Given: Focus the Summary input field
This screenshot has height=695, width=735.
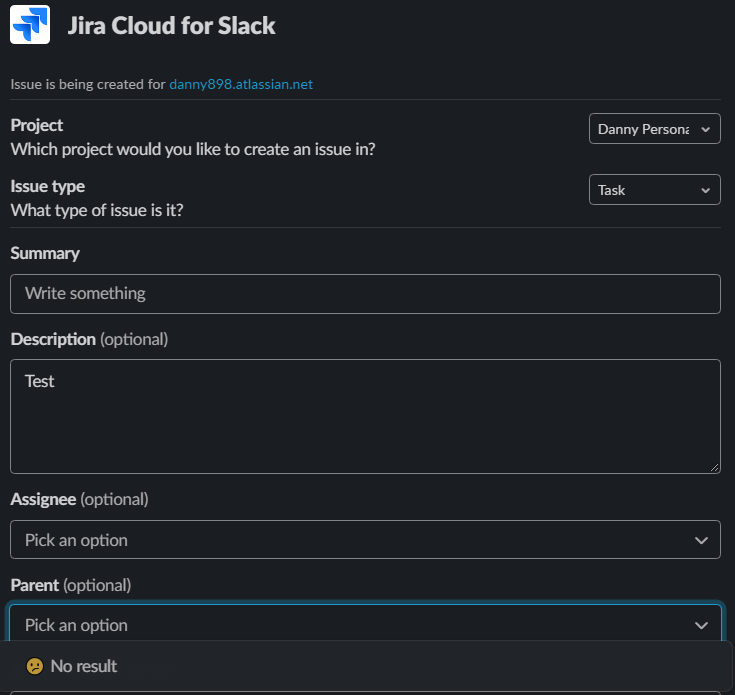Looking at the screenshot, I should [365, 294].
